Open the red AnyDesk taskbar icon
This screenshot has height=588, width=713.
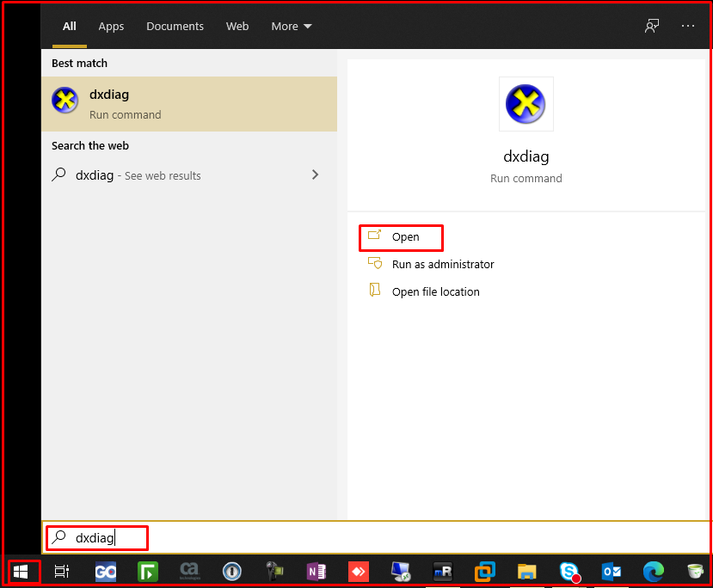(359, 572)
